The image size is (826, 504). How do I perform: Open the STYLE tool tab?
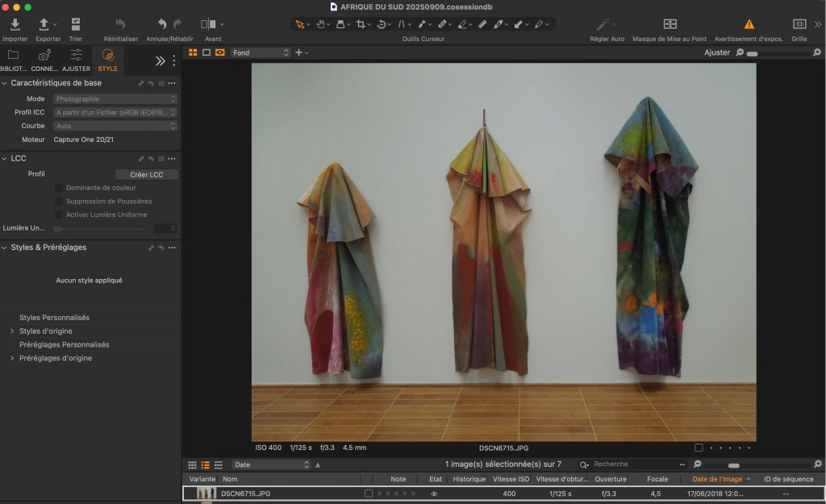(107, 59)
